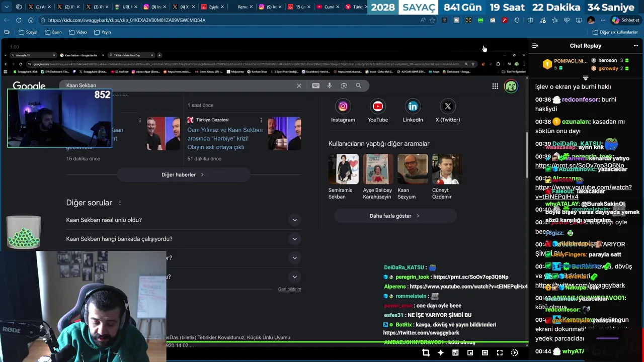Screen dimensions: 644x362
Task: Open the Sosyal bookmarks folder
Action: pos(28,32)
